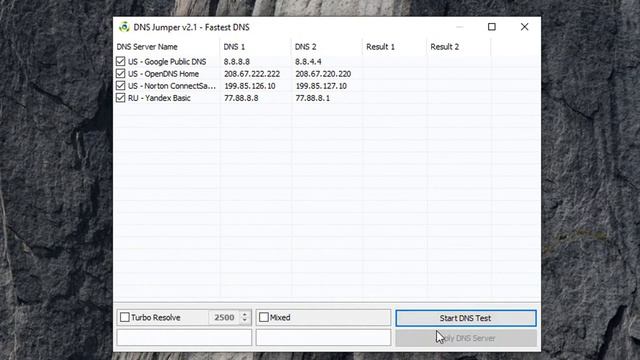Start the DNS test
This screenshot has width=640, height=360.
(x=466, y=318)
